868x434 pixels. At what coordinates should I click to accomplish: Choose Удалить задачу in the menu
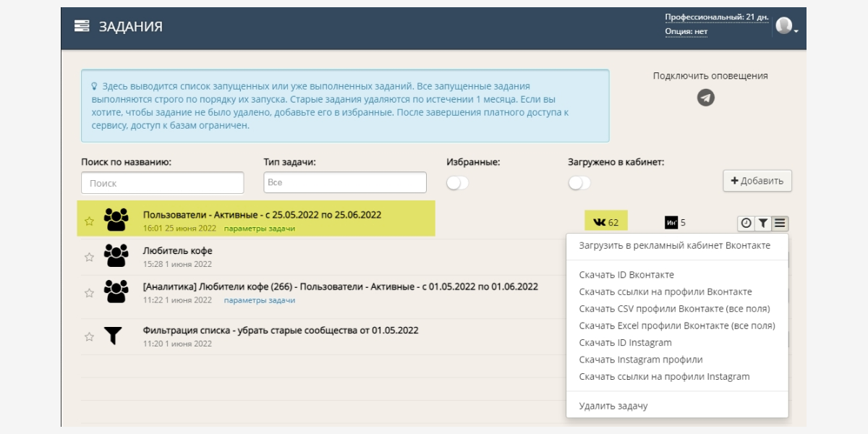coord(613,406)
